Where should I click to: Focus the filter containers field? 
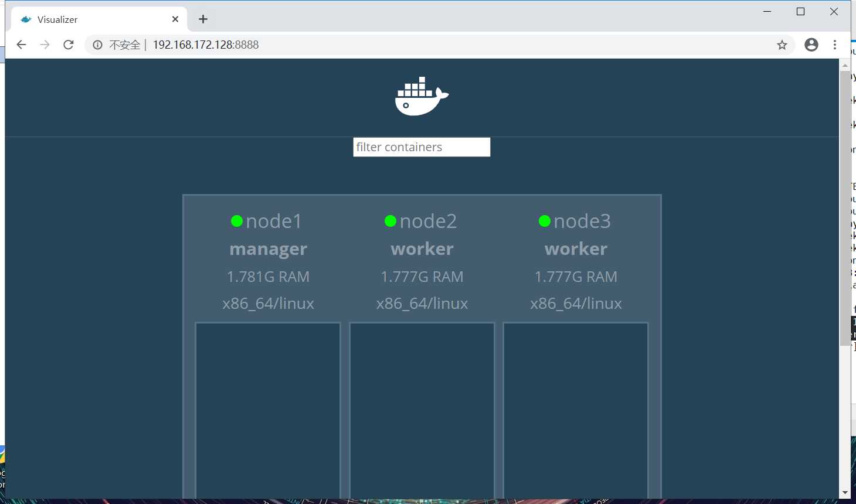click(422, 147)
